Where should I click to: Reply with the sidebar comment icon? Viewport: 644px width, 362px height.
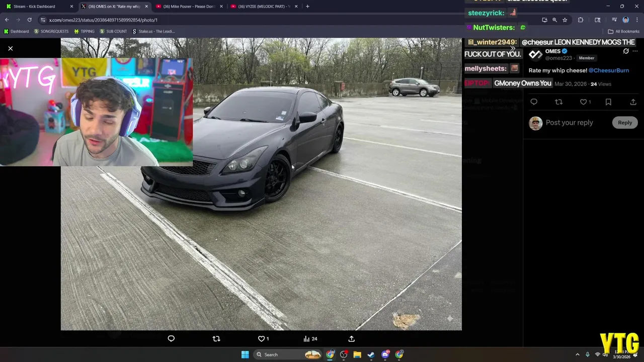(x=534, y=102)
